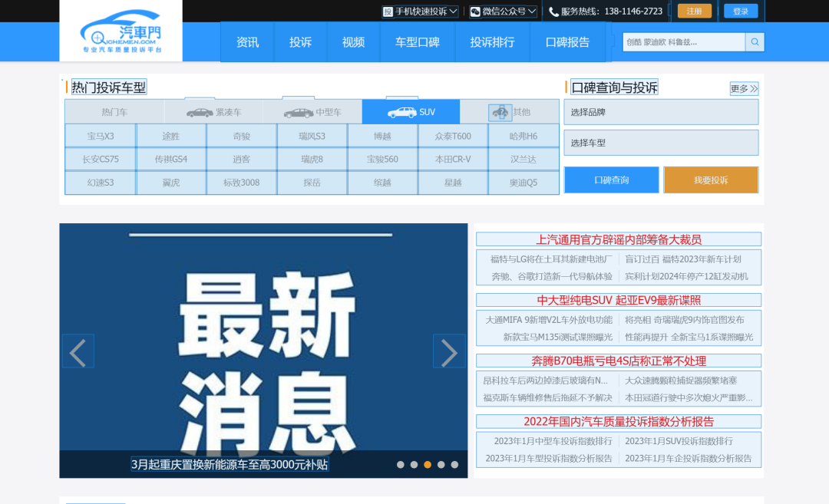
Task: Select the third carousel indicator dot
Action: [x=428, y=464]
